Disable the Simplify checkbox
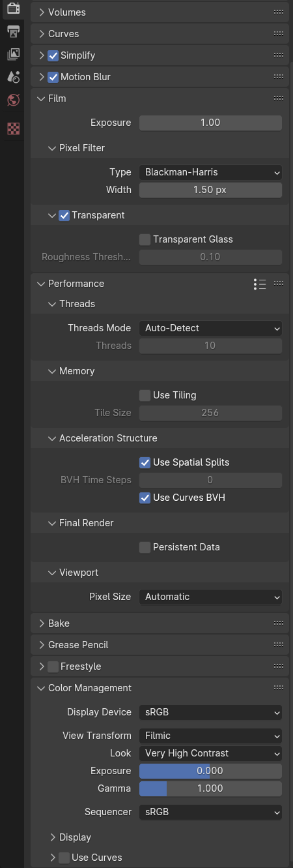293x868 pixels. click(53, 55)
